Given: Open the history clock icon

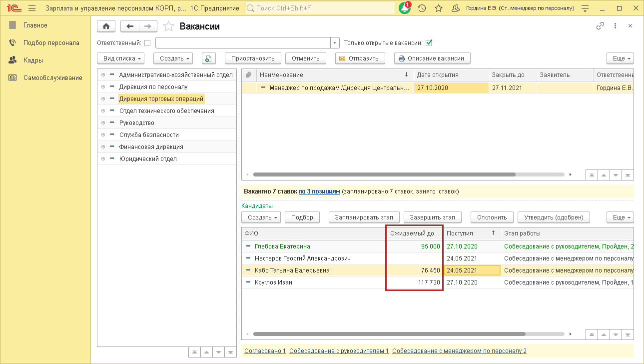Looking at the screenshot, I should pyautogui.click(x=422, y=8).
